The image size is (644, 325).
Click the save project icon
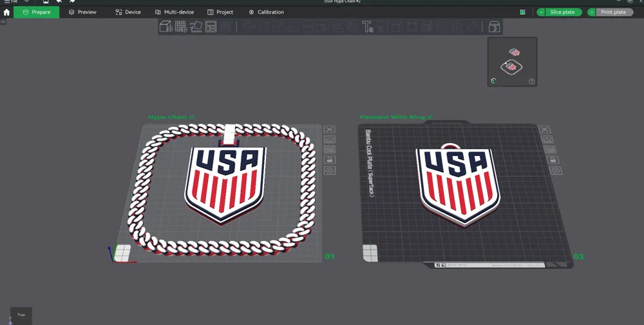pyautogui.click(x=46, y=1)
